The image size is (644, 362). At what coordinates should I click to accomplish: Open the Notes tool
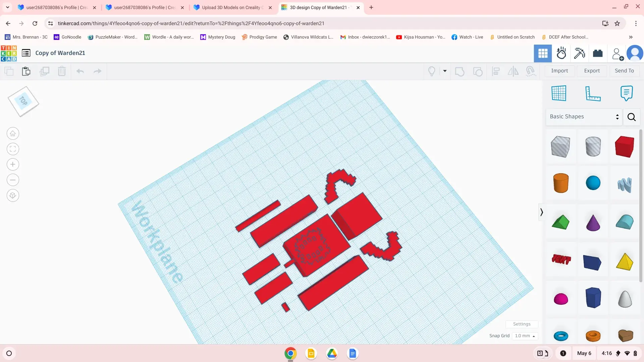(x=626, y=93)
